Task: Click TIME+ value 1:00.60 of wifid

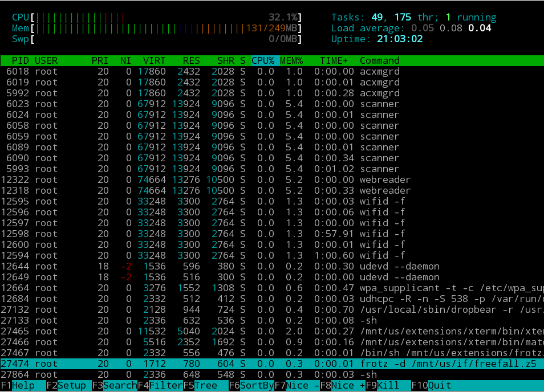Action: [x=334, y=255]
